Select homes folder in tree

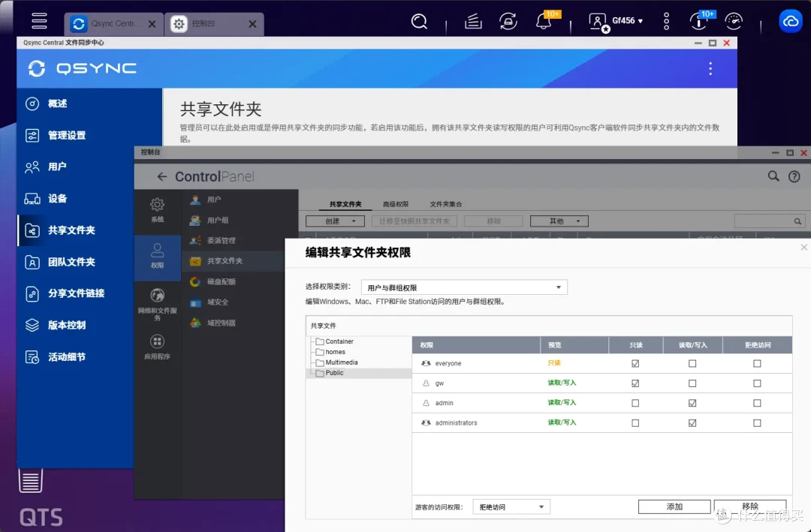pos(335,352)
